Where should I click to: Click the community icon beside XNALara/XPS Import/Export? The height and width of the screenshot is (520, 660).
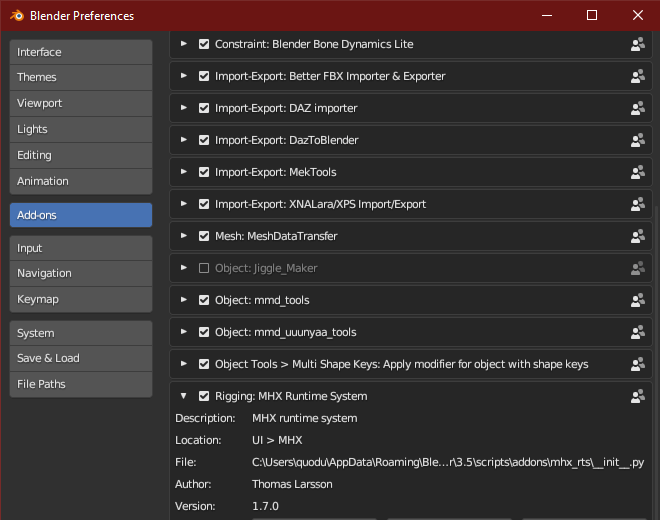pyautogui.click(x=637, y=204)
